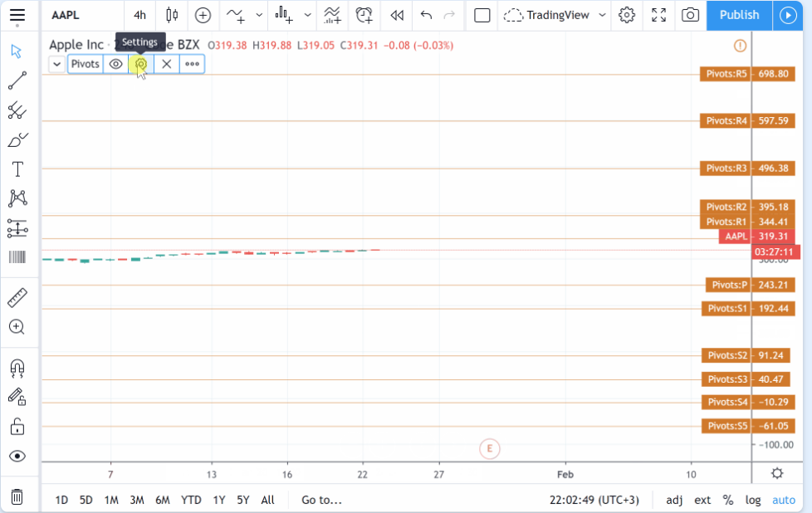Select the trend line drawing tool
This screenshot has height=513, width=812.
[x=17, y=81]
